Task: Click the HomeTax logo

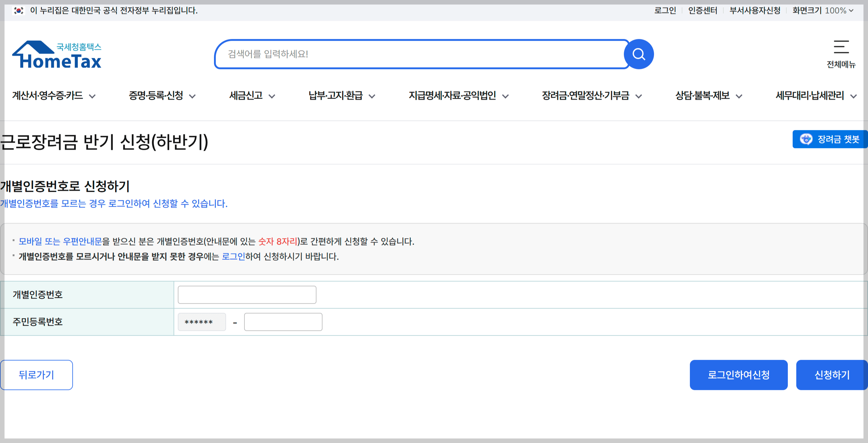Action: tap(57, 55)
